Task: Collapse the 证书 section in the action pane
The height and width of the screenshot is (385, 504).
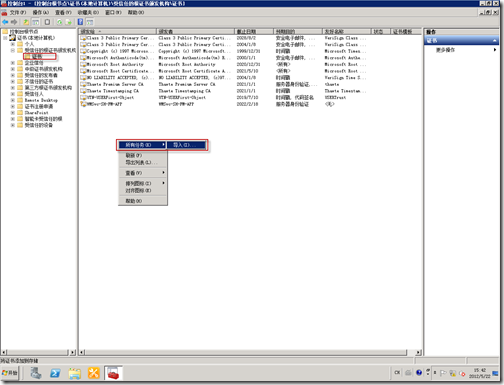Action: (x=495, y=41)
